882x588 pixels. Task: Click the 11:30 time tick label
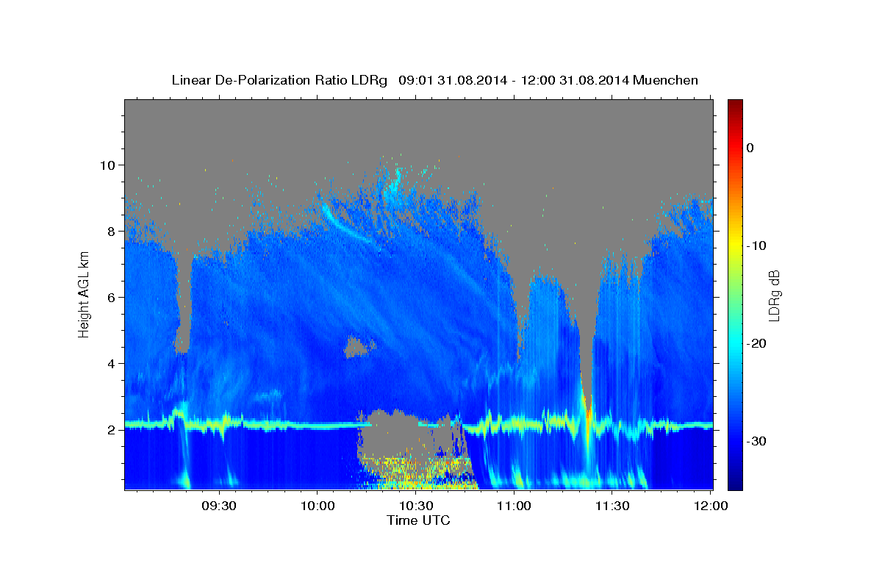point(612,506)
